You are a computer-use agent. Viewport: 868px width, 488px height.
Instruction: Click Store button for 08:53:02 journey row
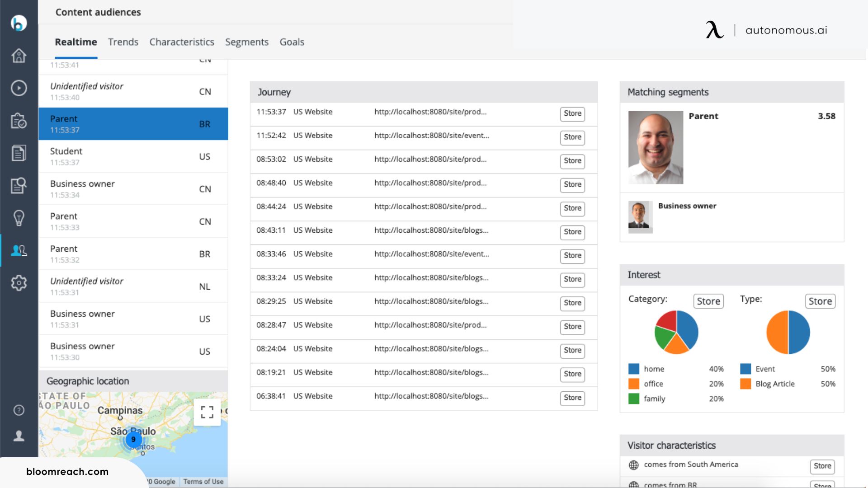tap(572, 161)
